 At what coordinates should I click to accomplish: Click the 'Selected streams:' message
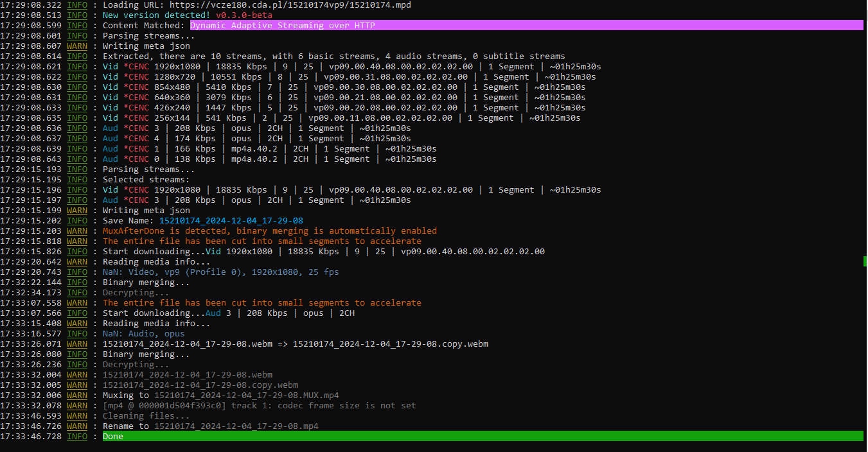pyautogui.click(x=146, y=180)
